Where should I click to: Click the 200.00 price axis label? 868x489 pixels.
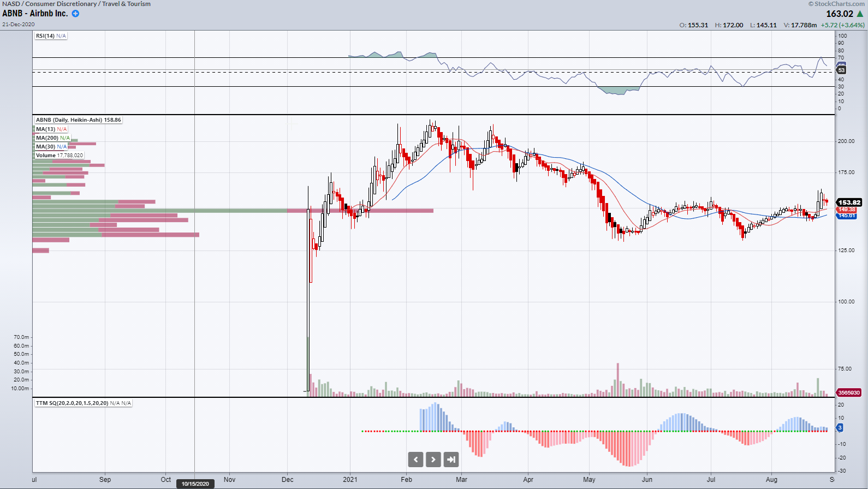(x=846, y=141)
